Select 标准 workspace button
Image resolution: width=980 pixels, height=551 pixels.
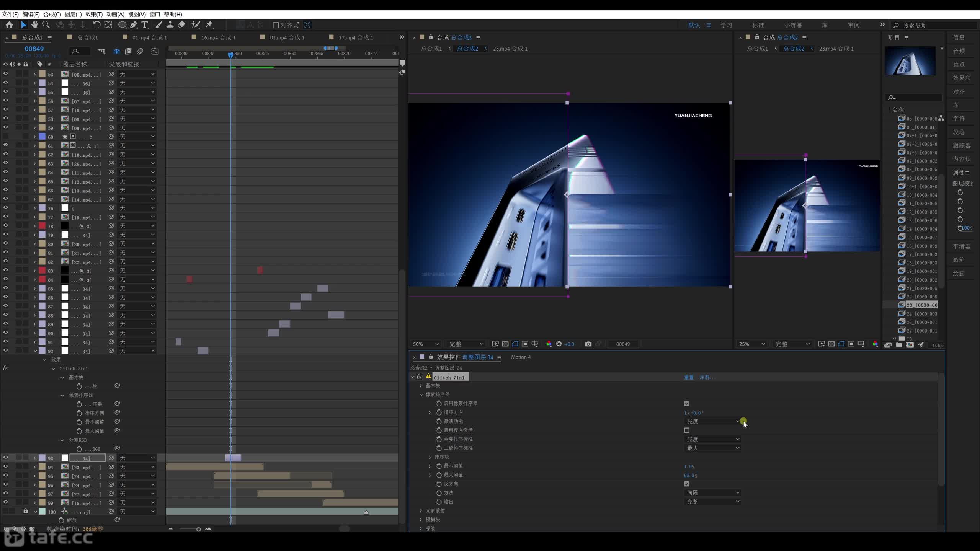tap(758, 25)
